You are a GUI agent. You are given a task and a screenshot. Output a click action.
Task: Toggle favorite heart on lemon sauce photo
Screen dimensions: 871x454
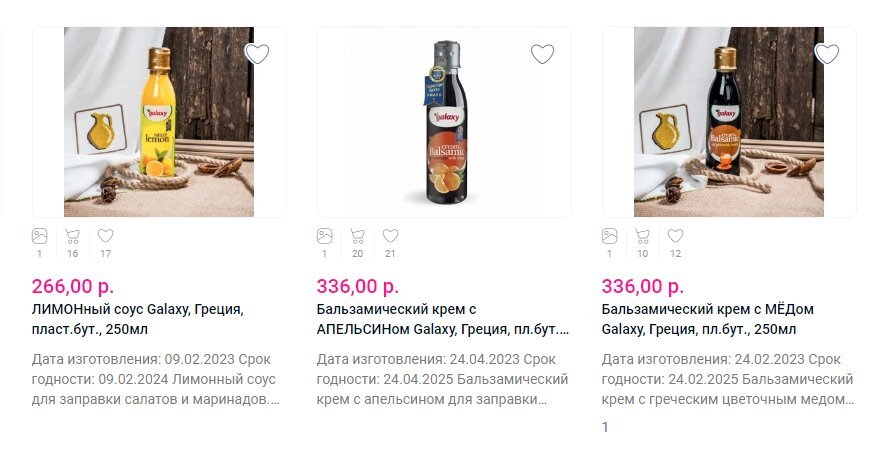(257, 54)
